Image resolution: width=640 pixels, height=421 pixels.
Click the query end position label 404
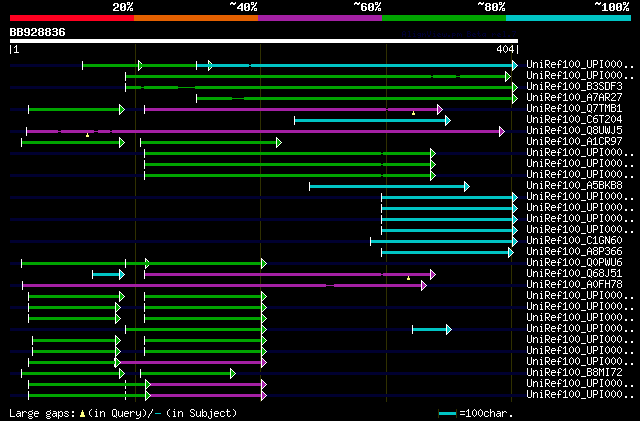coord(505,49)
